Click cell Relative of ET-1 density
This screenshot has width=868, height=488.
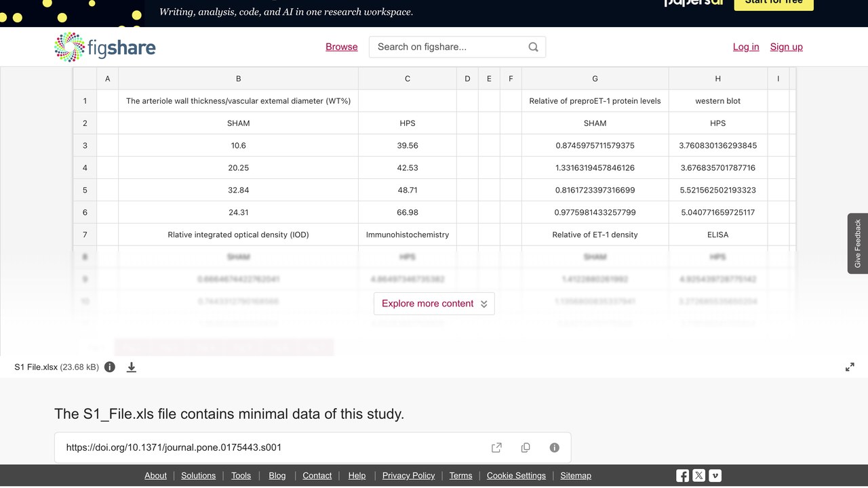595,235
